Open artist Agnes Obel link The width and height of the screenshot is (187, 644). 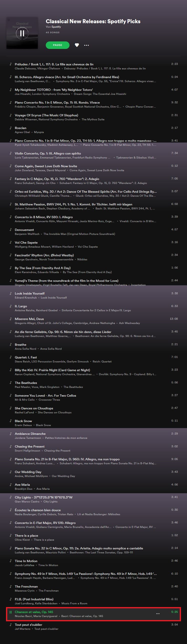click(22, 132)
